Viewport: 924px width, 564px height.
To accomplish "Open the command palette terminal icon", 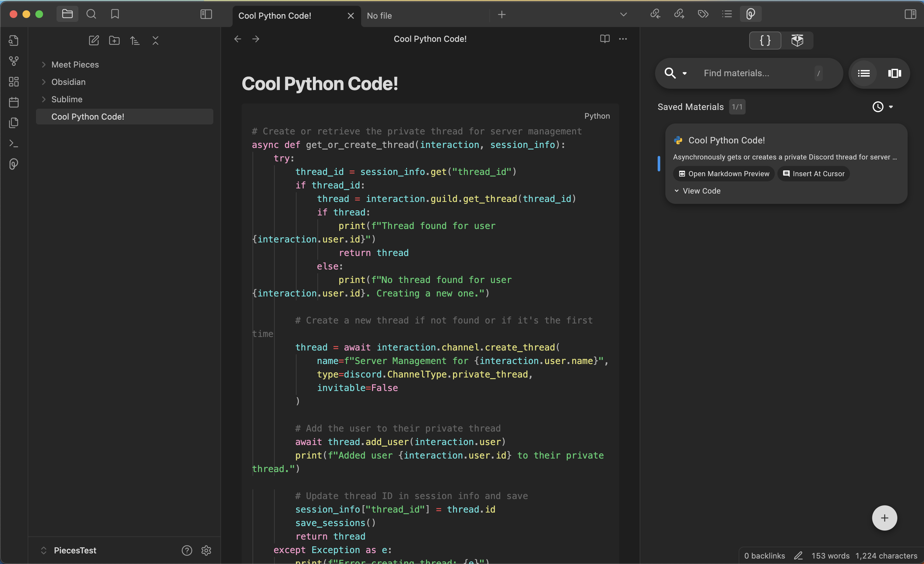I will click(x=14, y=143).
